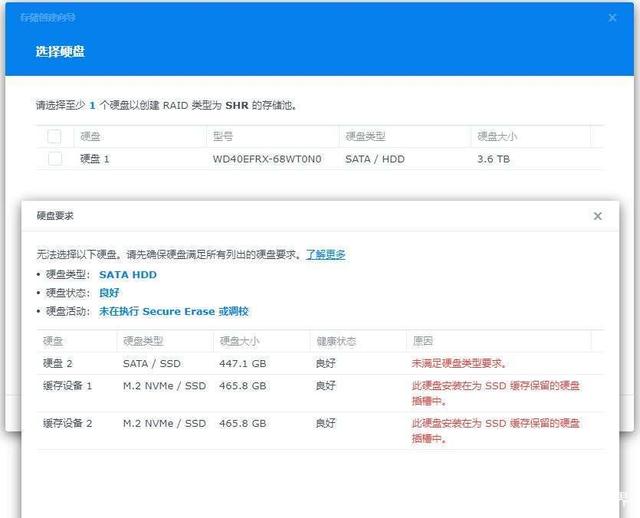Screen dimensions: 640x518
Task: Select the 缓存设备 1 row
Action: point(67,385)
